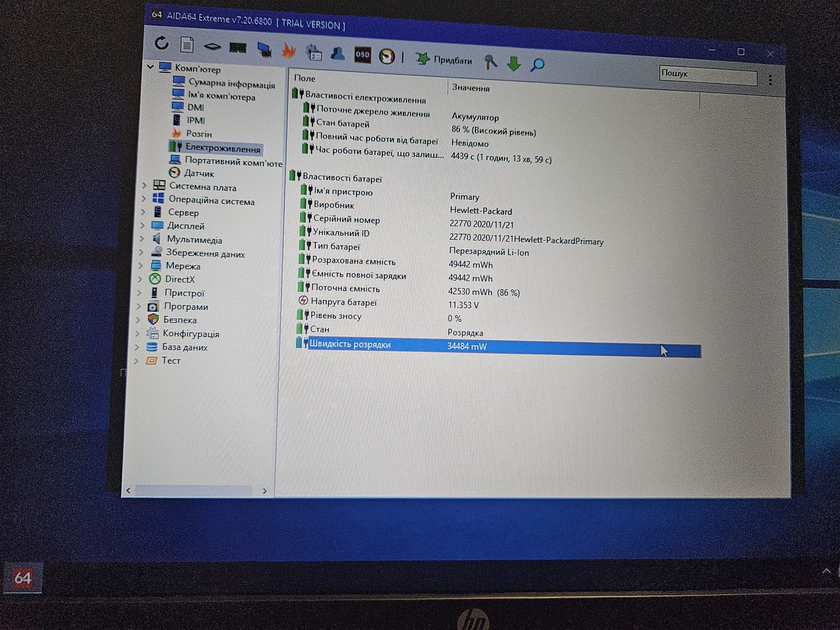This screenshot has width=840, height=630.
Task: Click the user account toolbar icon
Action: (x=338, y=53)
